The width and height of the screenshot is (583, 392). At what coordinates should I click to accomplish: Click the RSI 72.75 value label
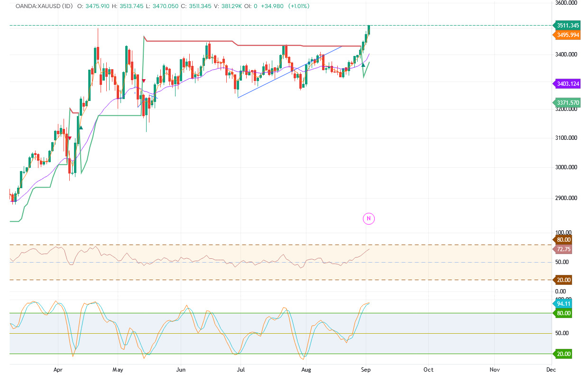[564, 249]
